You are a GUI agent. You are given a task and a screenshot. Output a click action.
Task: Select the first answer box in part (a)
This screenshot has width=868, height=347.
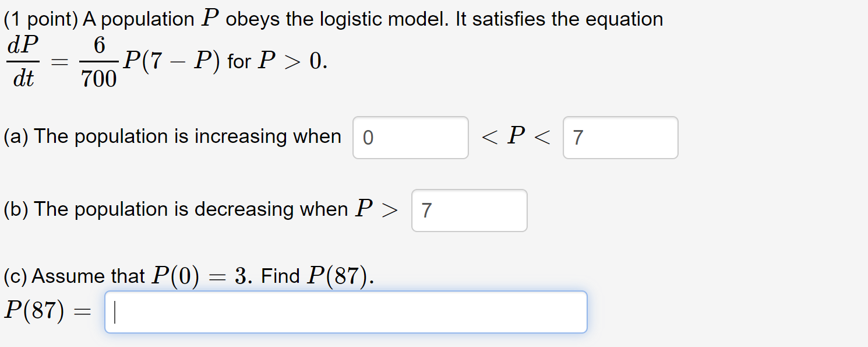410,137
